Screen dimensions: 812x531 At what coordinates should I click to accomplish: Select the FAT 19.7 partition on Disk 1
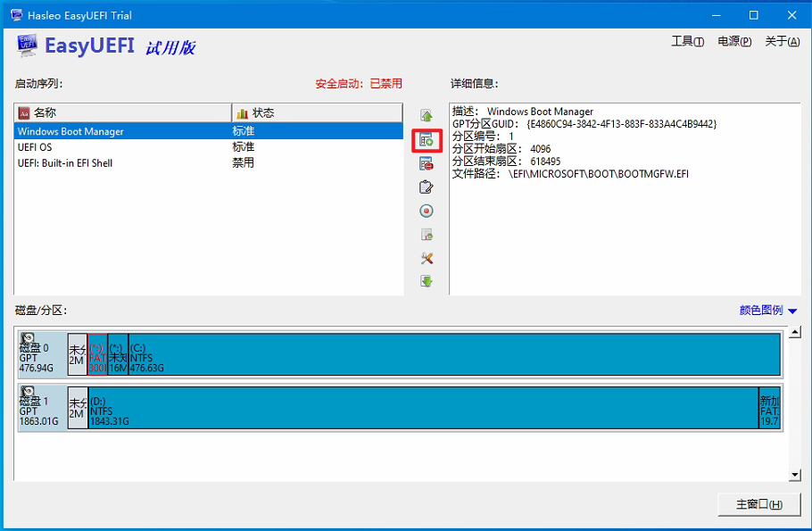769,408
